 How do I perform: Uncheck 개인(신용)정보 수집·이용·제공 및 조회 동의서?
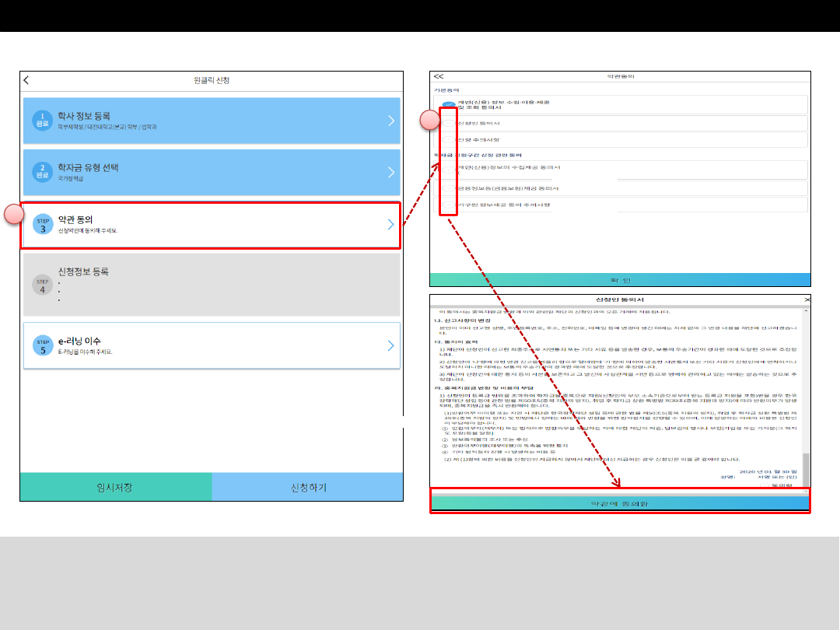(x=449, y=105)
